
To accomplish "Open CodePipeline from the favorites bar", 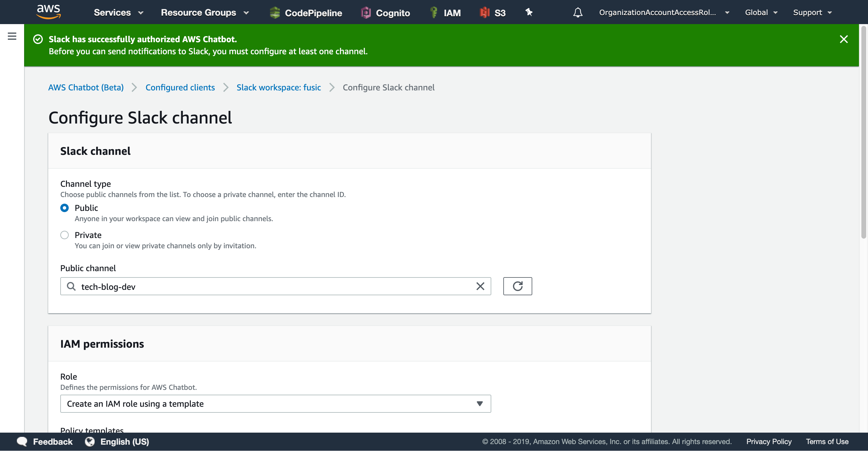I will click(x=306, y=12).
